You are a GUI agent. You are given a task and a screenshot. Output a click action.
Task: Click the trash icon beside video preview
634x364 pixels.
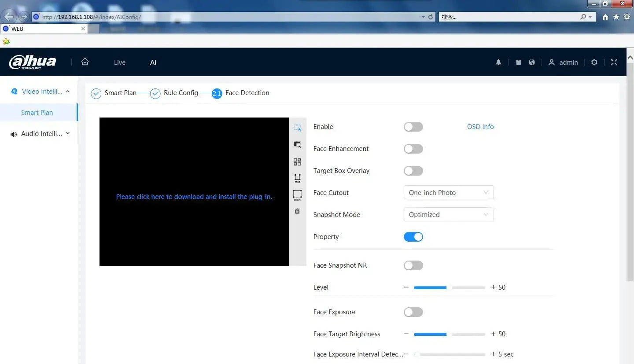click(x=297, y=211)
